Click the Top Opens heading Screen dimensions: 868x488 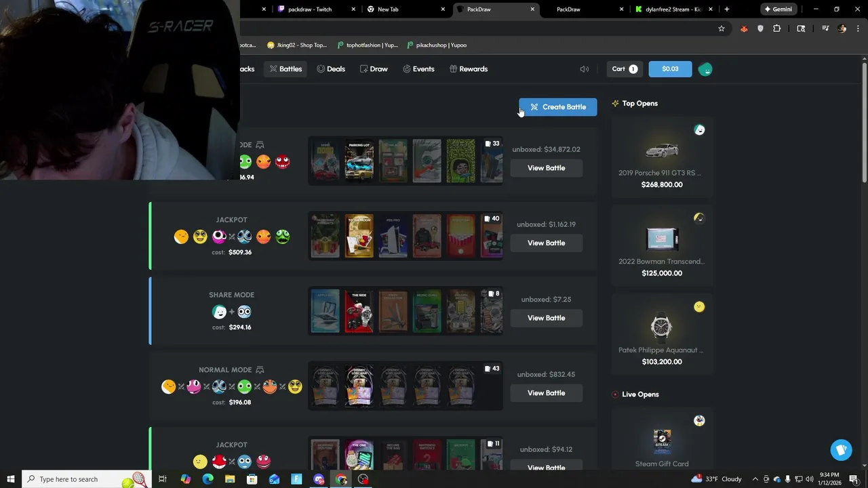pyautogui.click(x=640, y=104)
